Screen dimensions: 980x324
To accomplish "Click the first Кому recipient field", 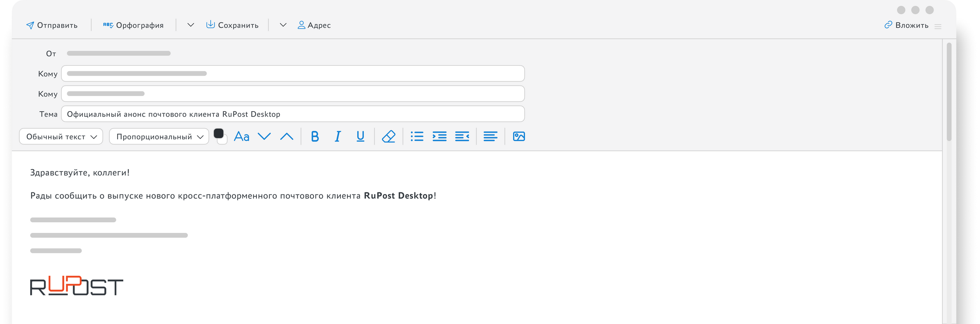I will pyautogui.click(x=293, y=74).
